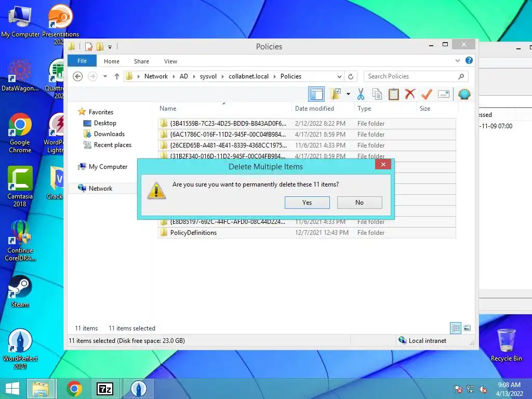Screen dimensions: 532x399
Task: Toggle the navigation pane layout button
Action: pos(316,94)
